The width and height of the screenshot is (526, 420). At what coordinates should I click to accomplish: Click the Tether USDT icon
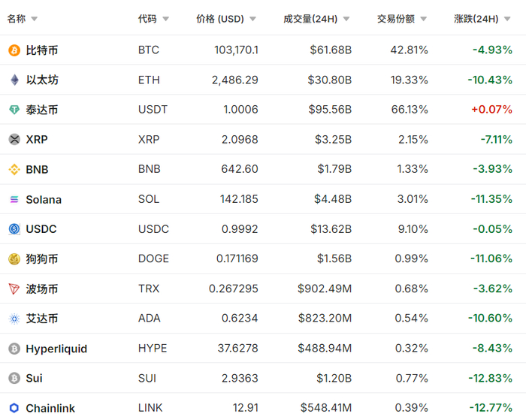point(14,110)
